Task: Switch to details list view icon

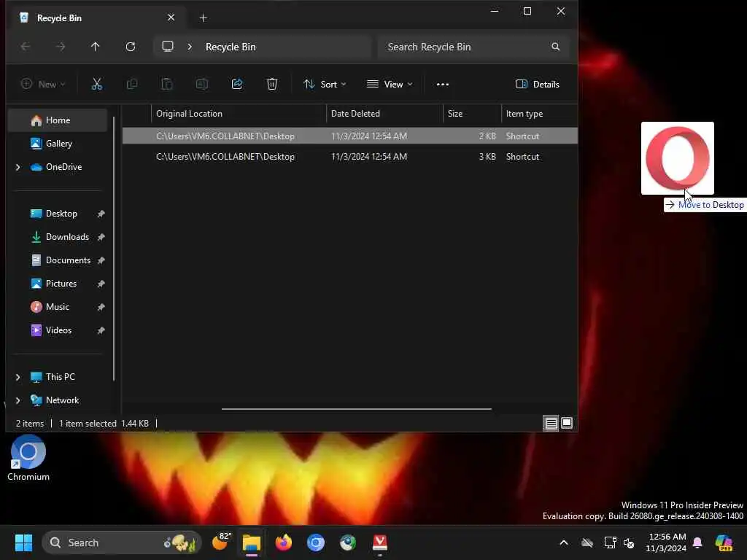Action: (x=551, y=423)
